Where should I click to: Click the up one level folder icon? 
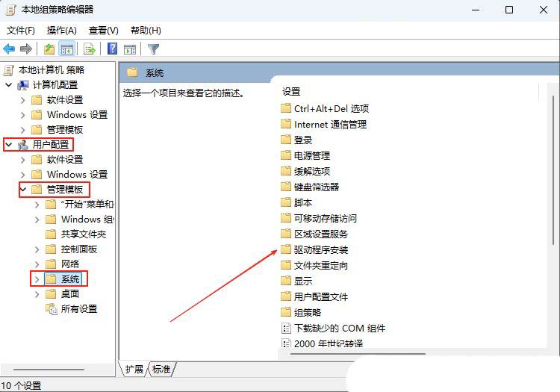click(x=49, y=49)
